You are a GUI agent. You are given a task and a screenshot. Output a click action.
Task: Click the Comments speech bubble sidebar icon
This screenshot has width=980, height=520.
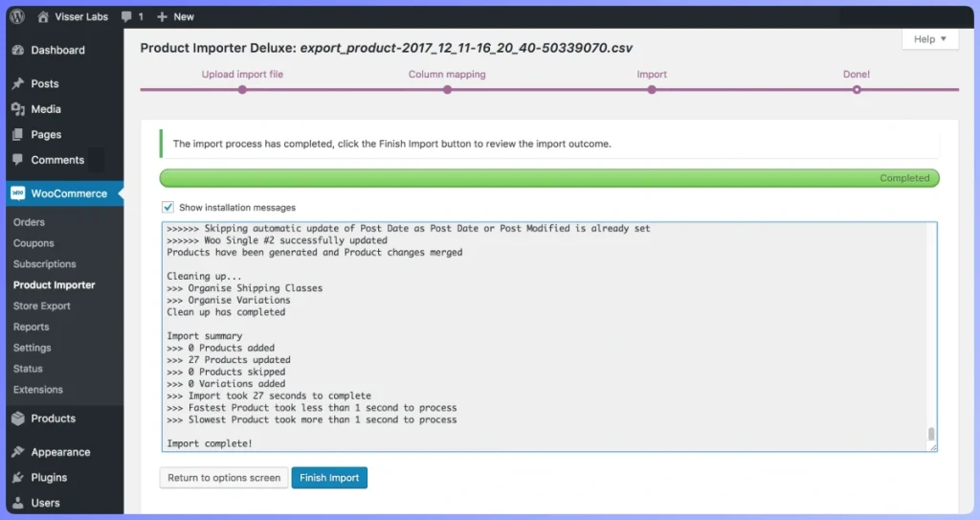(x=18, y=160)
